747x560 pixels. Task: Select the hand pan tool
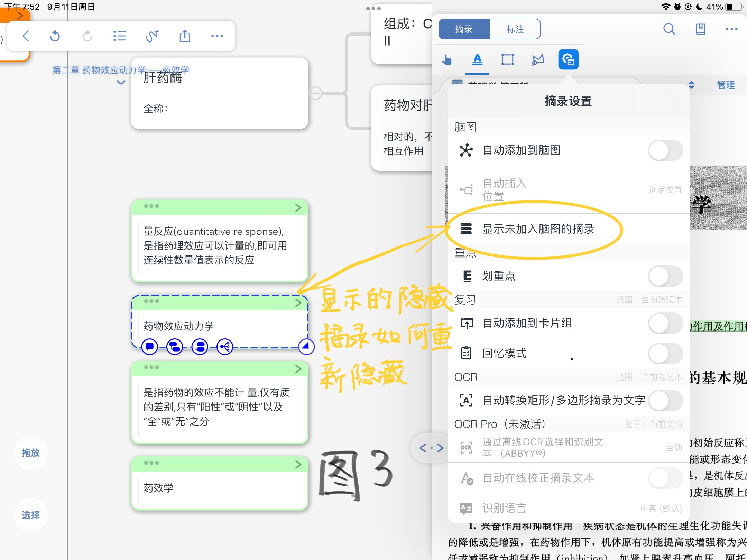click(x=446, y=60)
